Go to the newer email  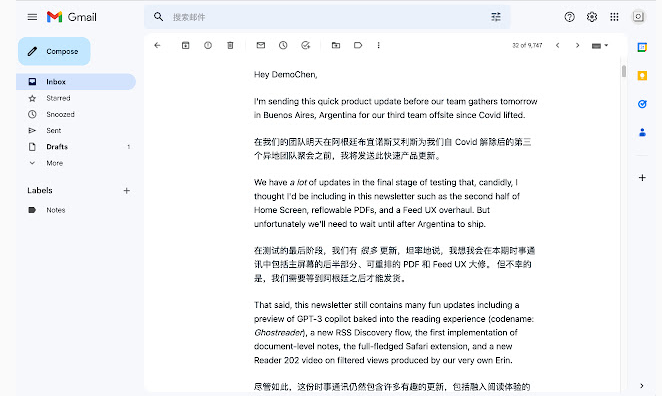click(557, 45)
